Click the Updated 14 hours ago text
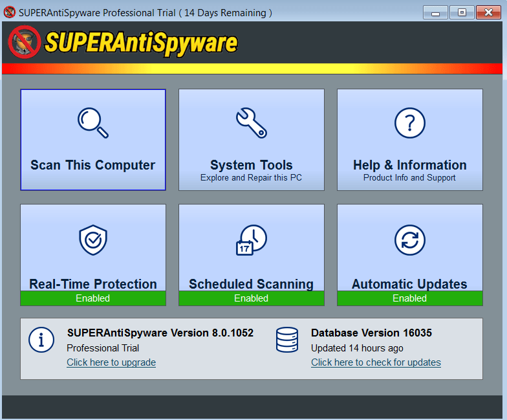Image resolution: width=507 pixels, height=420 pixels. pyautogui.click(x=357, y=348)
